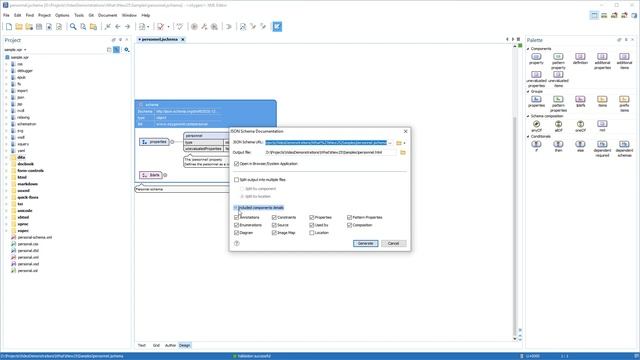Screen dimensions: 640x360
Task: Click the properties node in diagram
Action: tap(154, 142)
